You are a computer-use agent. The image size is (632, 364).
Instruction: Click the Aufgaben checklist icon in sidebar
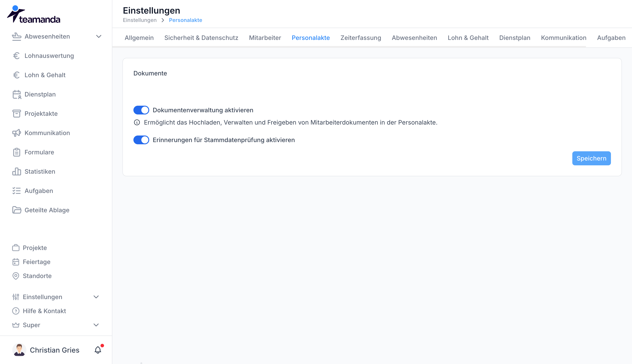point(16,191)
